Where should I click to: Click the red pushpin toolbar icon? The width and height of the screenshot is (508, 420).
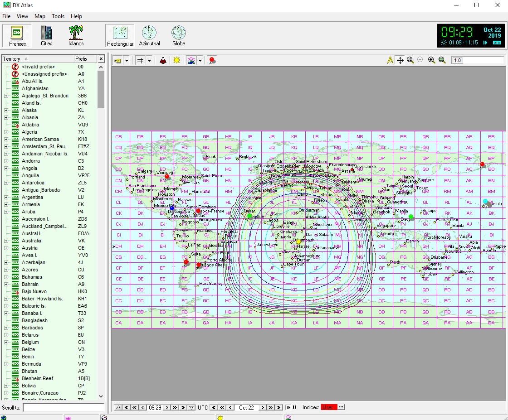tap(212, 60)
